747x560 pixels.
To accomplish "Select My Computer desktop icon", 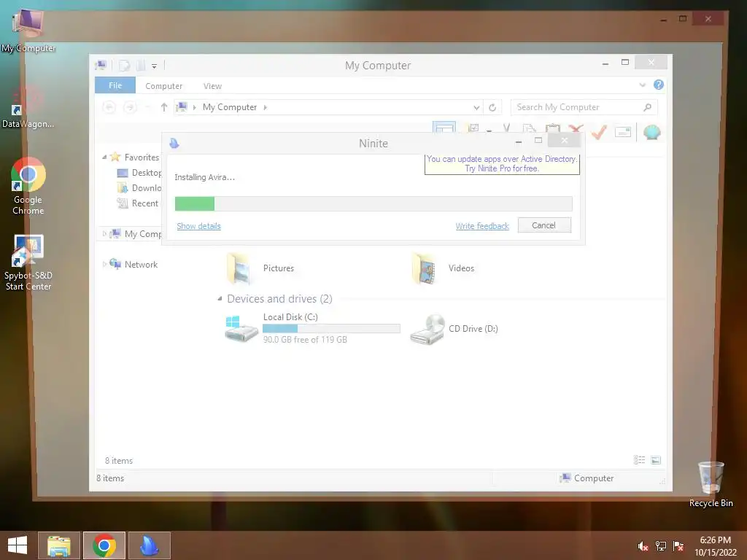I will tap(28, 31).
